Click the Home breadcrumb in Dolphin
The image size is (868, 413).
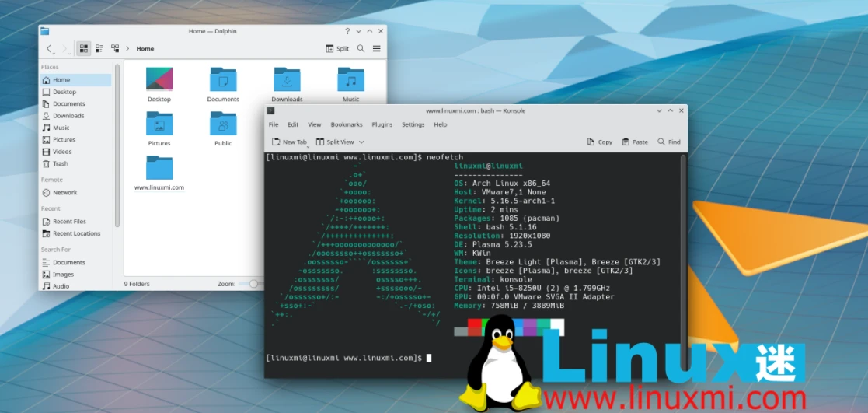pyautogui.click(x=145, y=49)
